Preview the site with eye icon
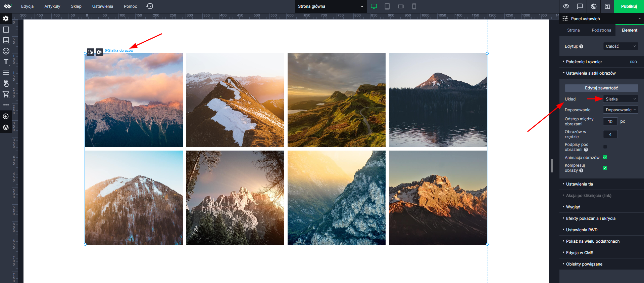The width and height of the screenshot is (644, 283). pos(566,6)
